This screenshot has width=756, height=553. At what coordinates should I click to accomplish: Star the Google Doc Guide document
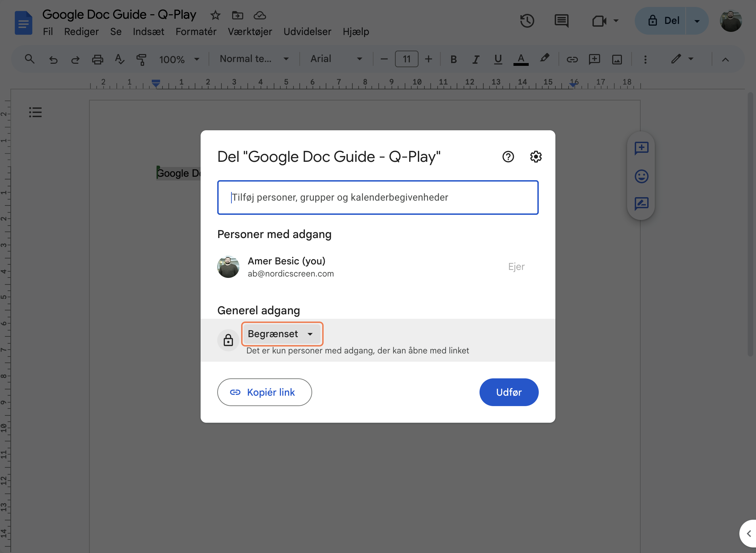click(x=215, y=15)
